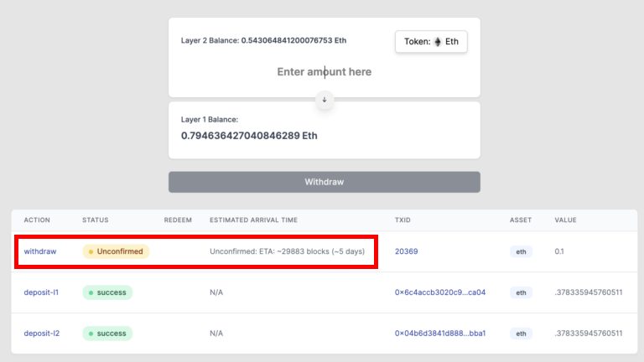This screenshot has width=644, height=362.
Task: Open the 0x6c4accb3020c9...ca04 transaction link
Action: tap(440, 292)
